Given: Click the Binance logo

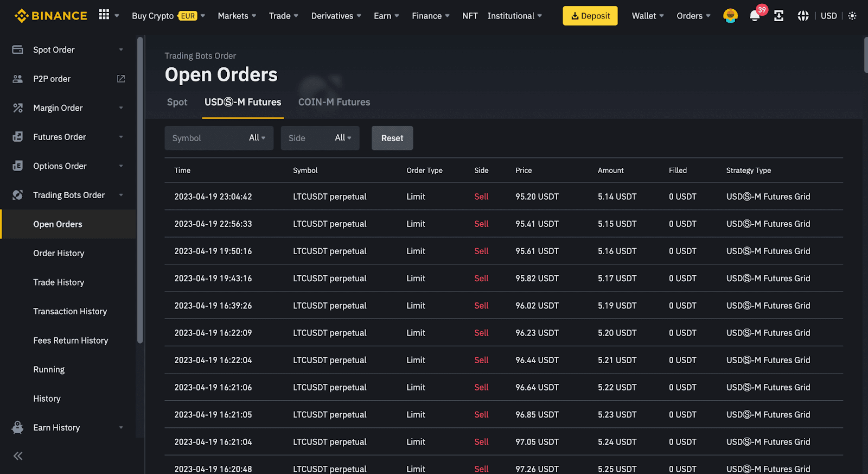Looking at the screenshot, I should [50, 16].
